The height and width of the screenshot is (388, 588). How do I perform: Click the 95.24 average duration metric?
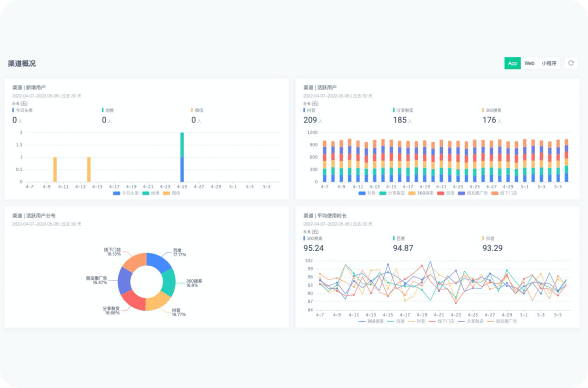[x=314, y=248]
